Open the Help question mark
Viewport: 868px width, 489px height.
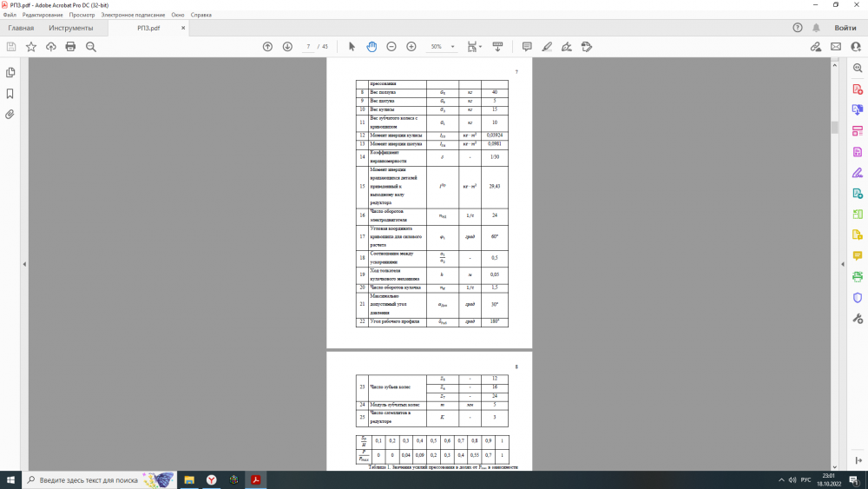798,28
